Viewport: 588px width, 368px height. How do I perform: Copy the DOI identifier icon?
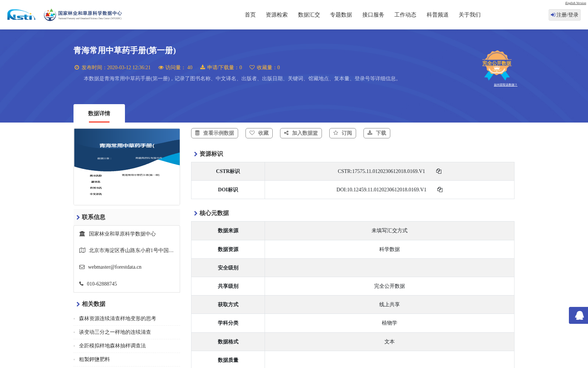440,190
